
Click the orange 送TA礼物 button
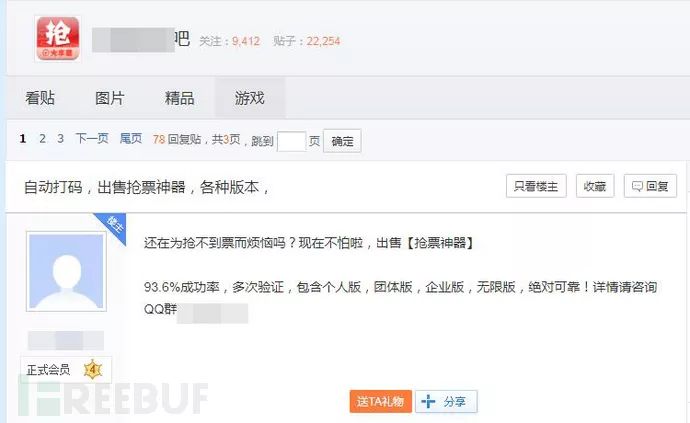381,401
